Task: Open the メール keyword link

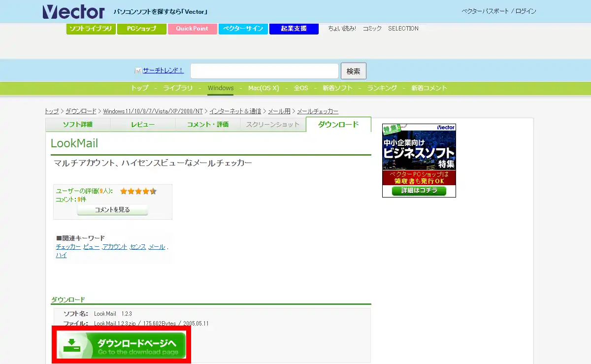Action: click(157, 247)
